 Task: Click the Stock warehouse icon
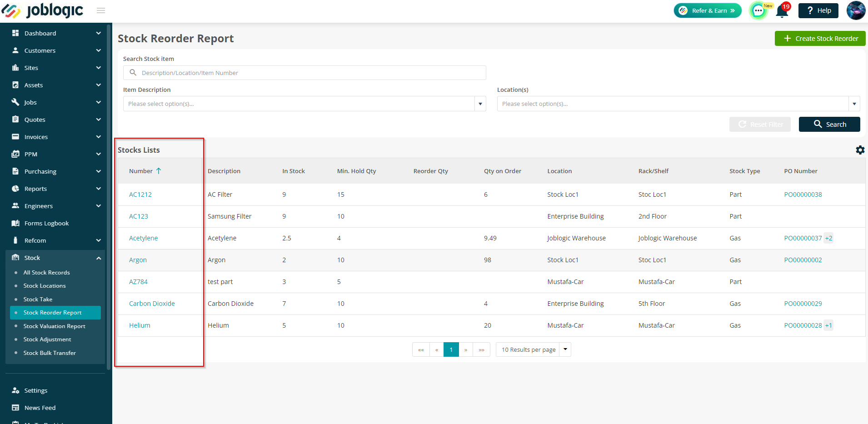point(15,258)
